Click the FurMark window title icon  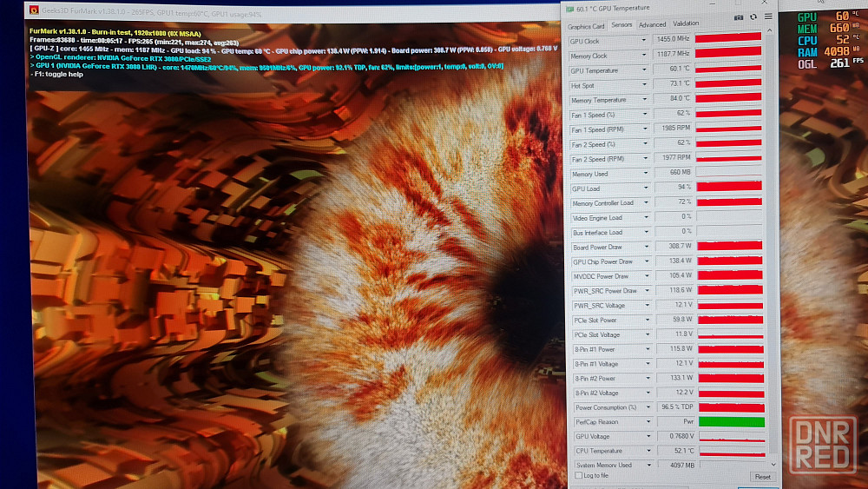point(34,10)
